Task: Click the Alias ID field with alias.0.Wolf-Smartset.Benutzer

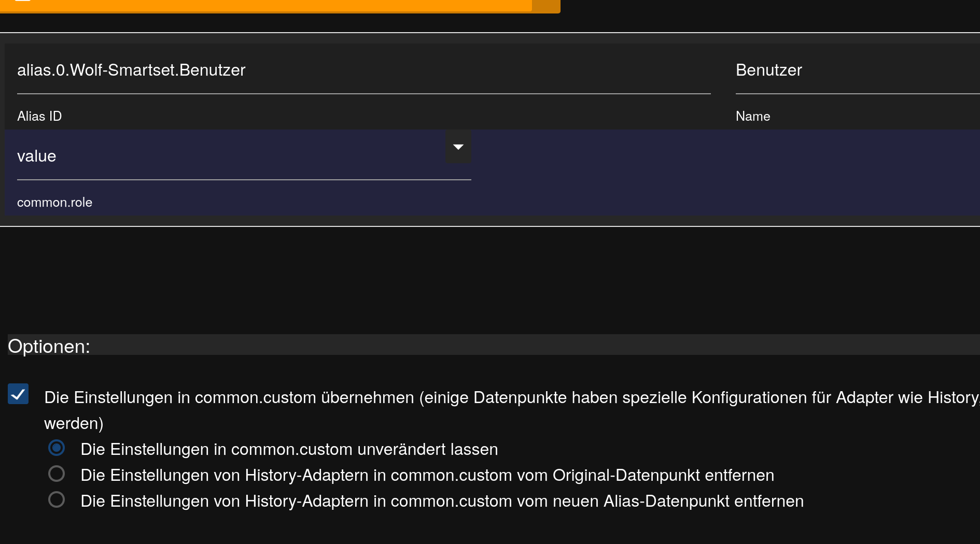Action: (363, 70)
